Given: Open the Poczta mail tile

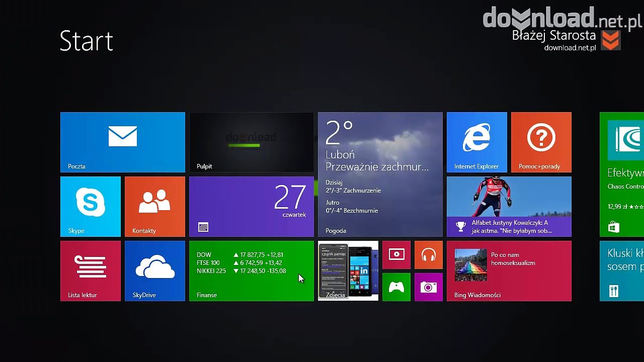Looking at the screenshot, I should 123,142.
